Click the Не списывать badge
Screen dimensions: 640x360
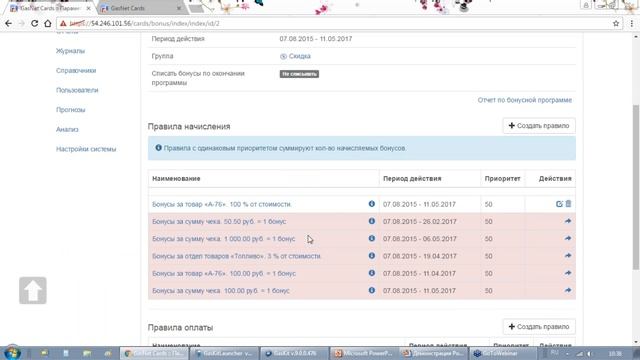tap(299, 74)
